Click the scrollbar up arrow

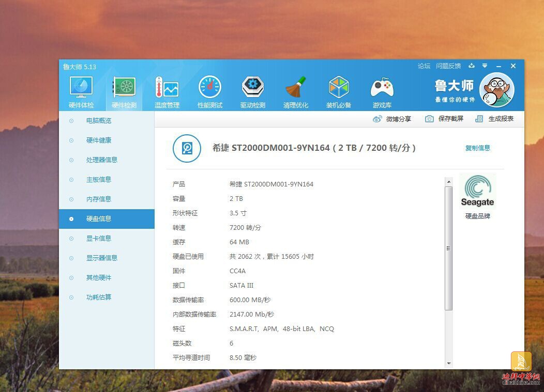[448, 182]
